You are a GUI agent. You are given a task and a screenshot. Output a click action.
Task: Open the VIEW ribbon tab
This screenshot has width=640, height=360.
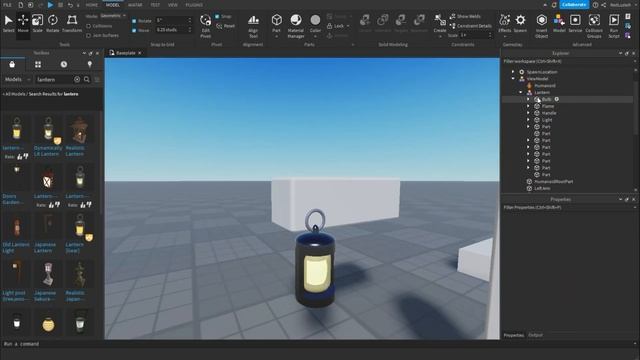coord(173,5)
